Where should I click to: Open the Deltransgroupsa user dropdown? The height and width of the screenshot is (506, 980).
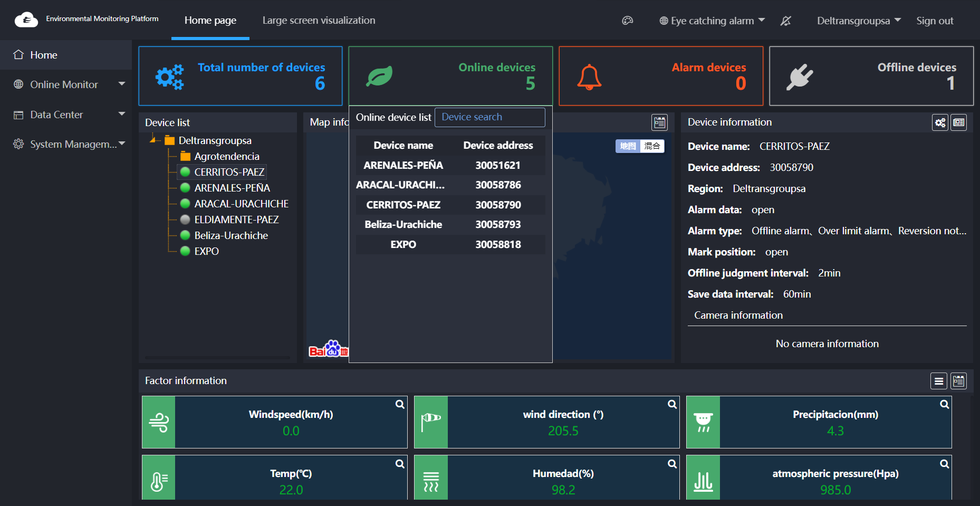[x=859, y=21]
